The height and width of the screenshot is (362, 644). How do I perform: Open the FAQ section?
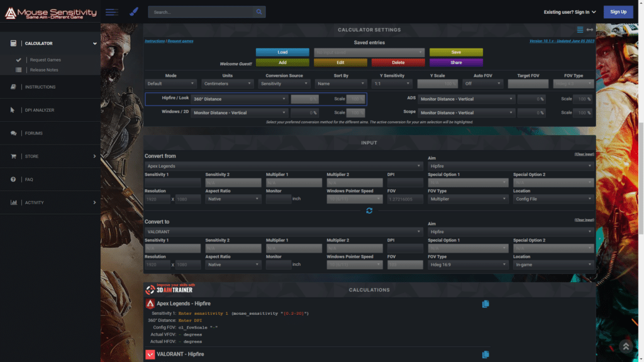point(26,179)
